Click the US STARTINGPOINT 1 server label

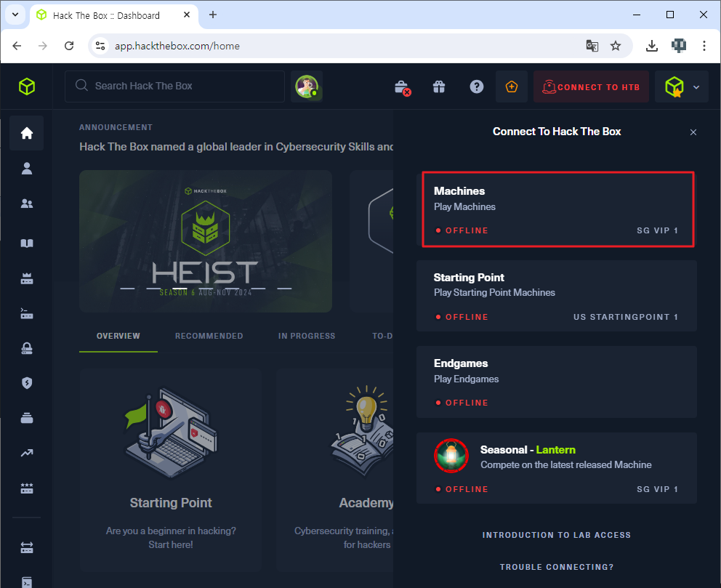pyautogui.click(x=626, y=317)
